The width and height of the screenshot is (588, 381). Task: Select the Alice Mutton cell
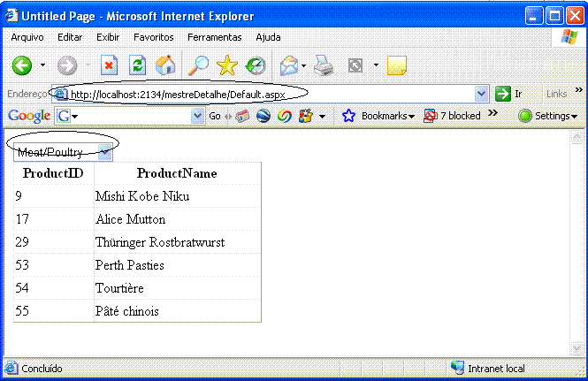[x=177, y=219]
